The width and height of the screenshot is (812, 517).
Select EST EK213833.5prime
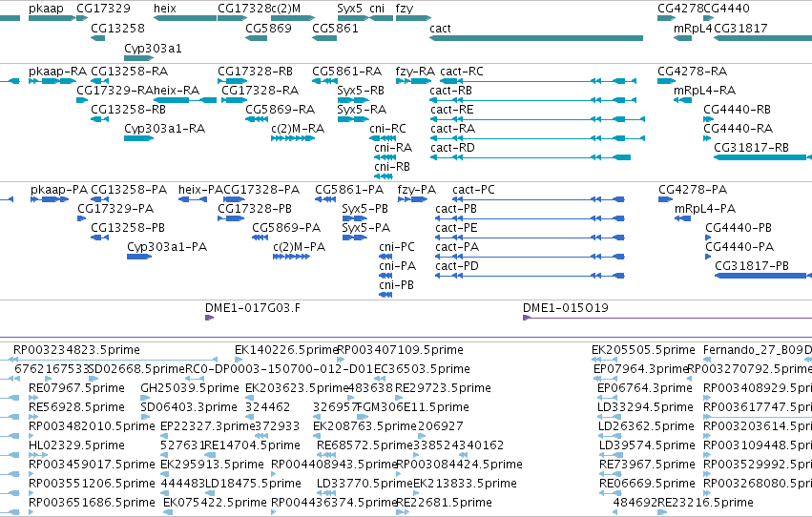pyautogui.click(x=465, y=485)
